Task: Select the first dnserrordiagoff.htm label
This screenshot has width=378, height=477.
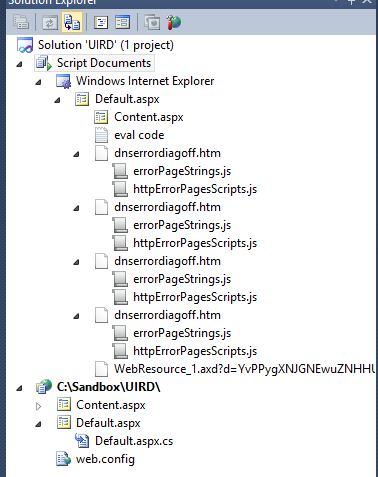Action: coord(167,153)
